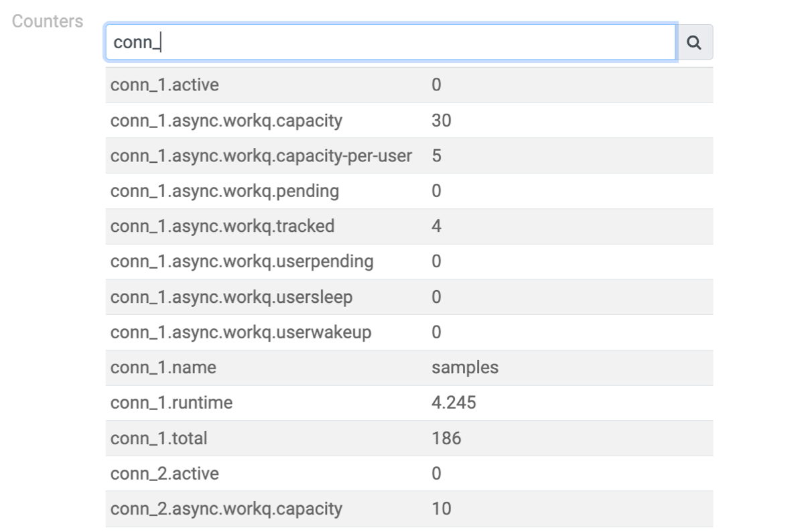The height and width of the screenshot is (532, 804).
Task: Select the conn_1.active counter row
Action: click(x=165, y=85)
